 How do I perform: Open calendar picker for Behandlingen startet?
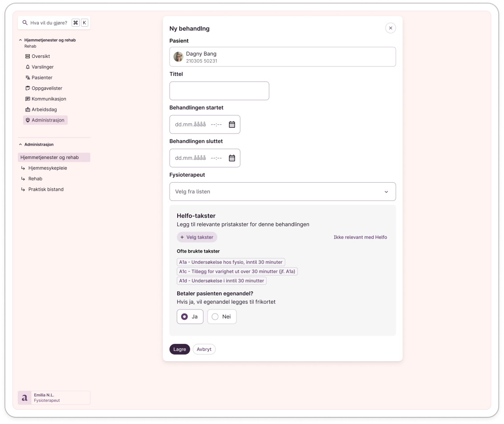(232, 125)
